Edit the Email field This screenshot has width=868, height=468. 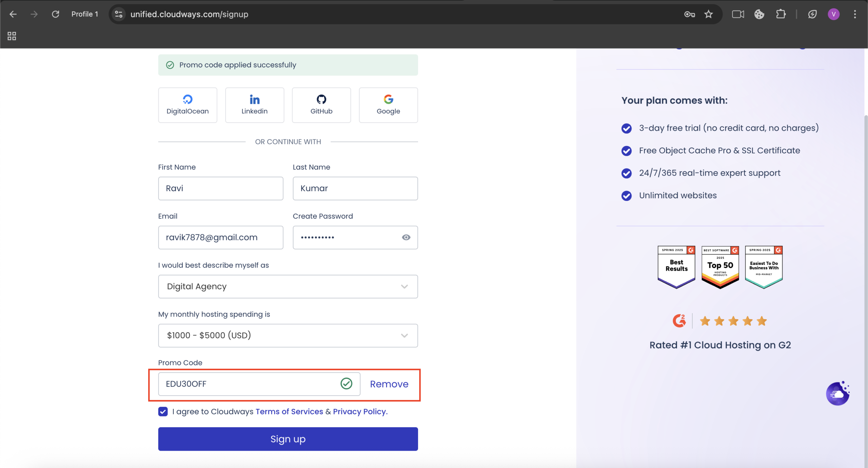point(221,238)
